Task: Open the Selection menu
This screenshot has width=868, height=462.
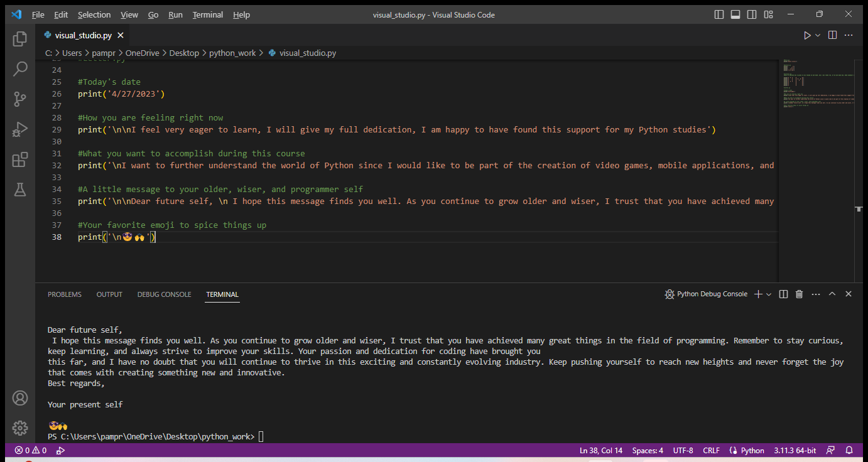Action: click(x=94, y=14)
